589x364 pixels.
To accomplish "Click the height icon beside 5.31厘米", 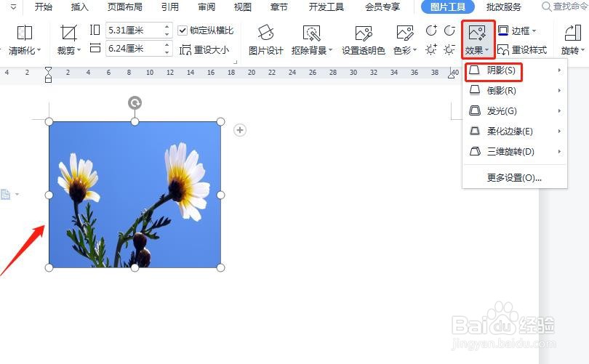I will [x=95, y=30].
